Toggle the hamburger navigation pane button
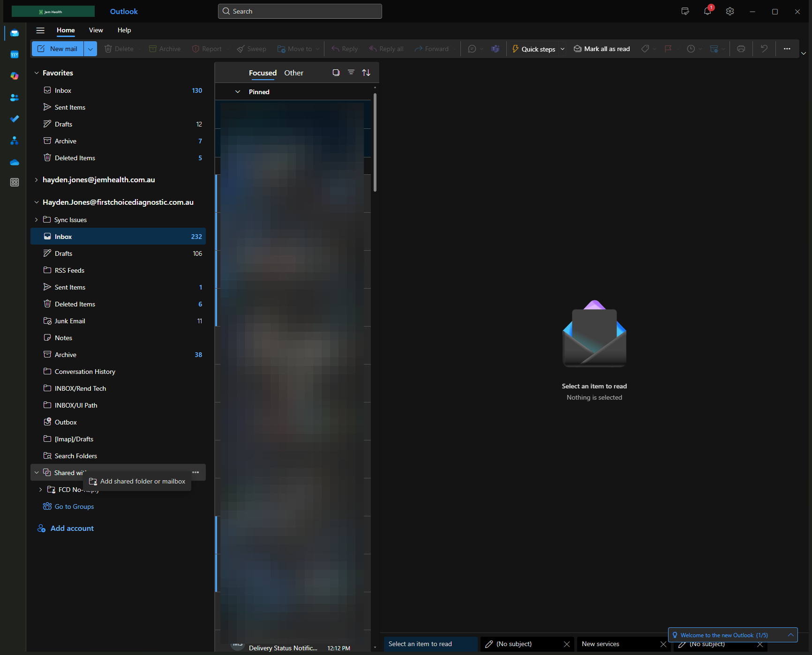Viewport: 812px width, 655px height. tap(40, 30)
